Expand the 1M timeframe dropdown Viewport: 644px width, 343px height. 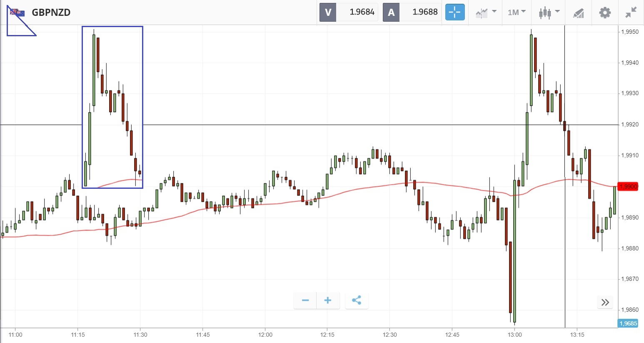point(517,12)
